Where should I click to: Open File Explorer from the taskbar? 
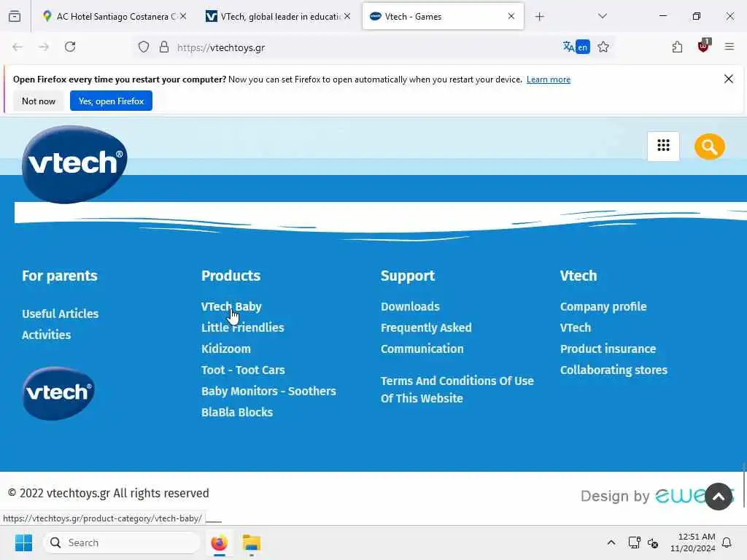(x=252, y=542)
